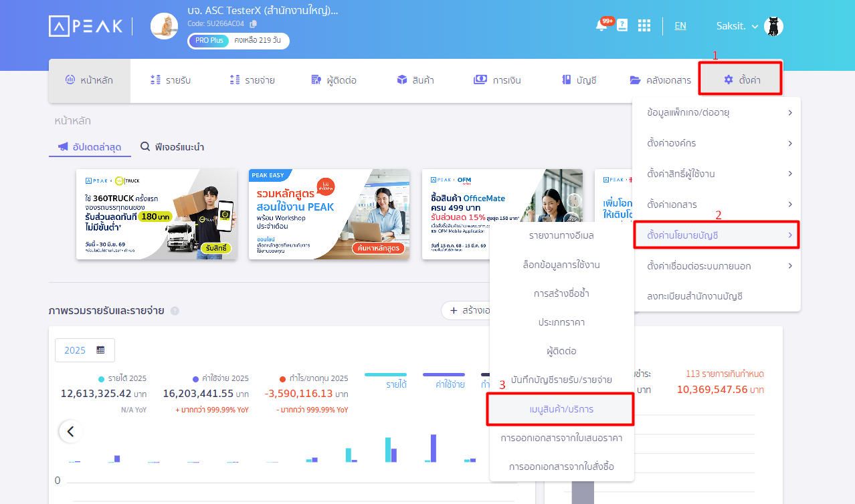Select เมนูสินค้า/บริการ from submenu
855x504 pixels.
(561, 409)
